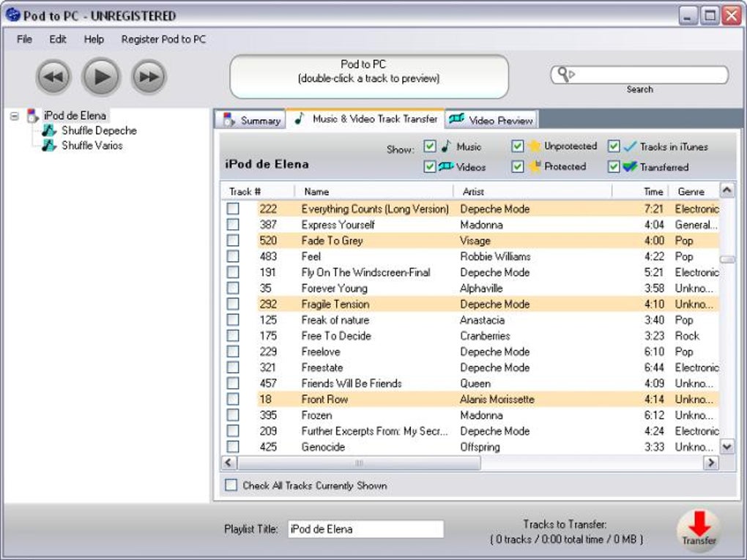Switch to the Summary tab
Screen dimensions: 747x560
click(x=250, y=120)
